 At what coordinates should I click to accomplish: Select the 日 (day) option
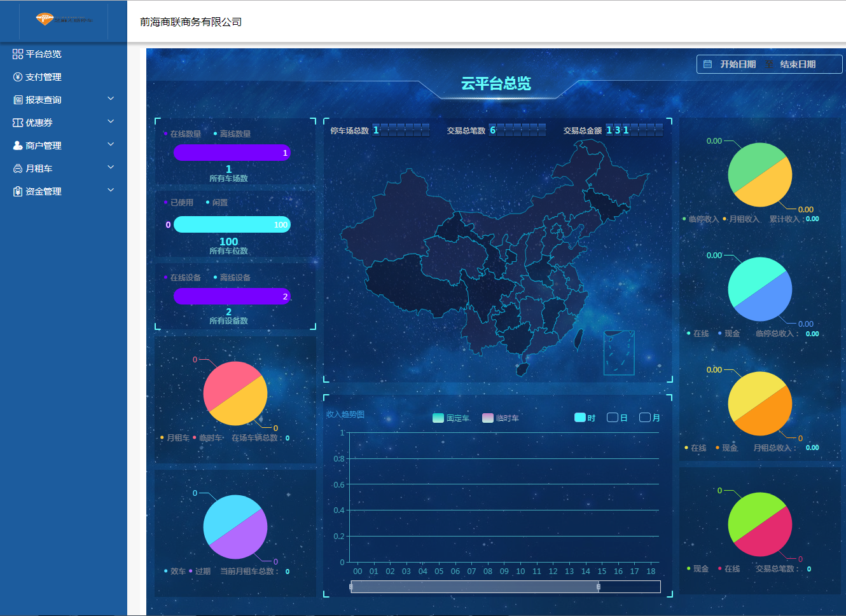618,418
